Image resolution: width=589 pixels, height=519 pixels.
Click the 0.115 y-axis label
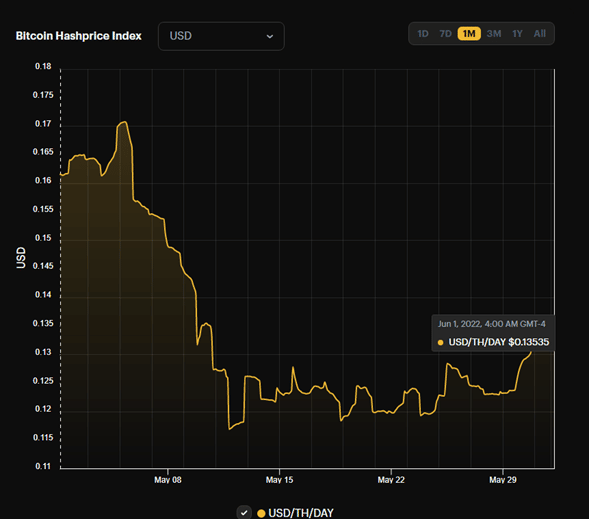[x=43, y=438]
